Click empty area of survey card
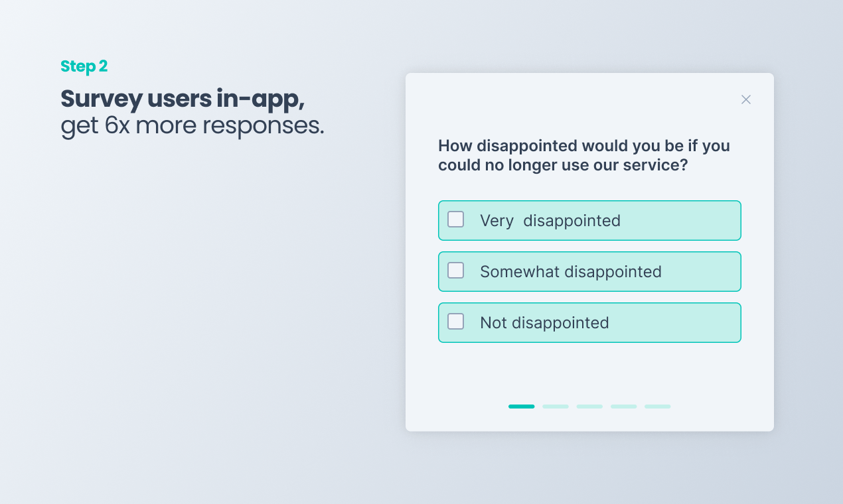This screenshot has height=504, width=843. pyautogui.click(x=589, y=371)
